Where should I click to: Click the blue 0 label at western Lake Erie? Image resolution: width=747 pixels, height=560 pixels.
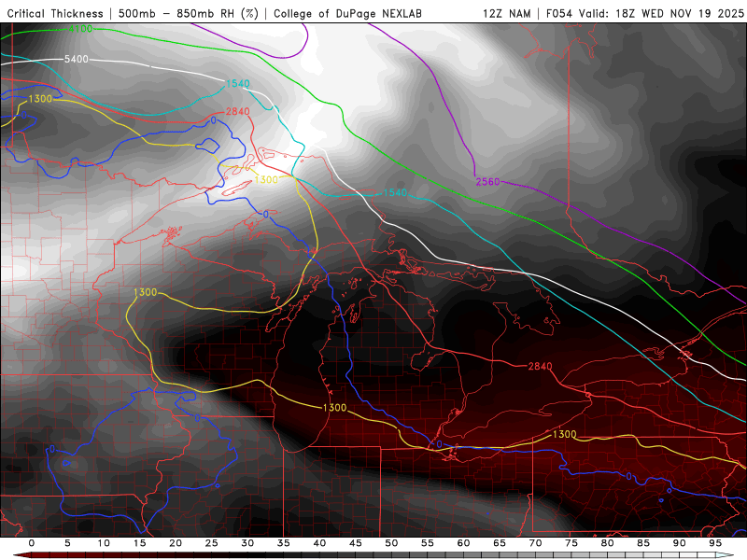(x=439, y=445)
